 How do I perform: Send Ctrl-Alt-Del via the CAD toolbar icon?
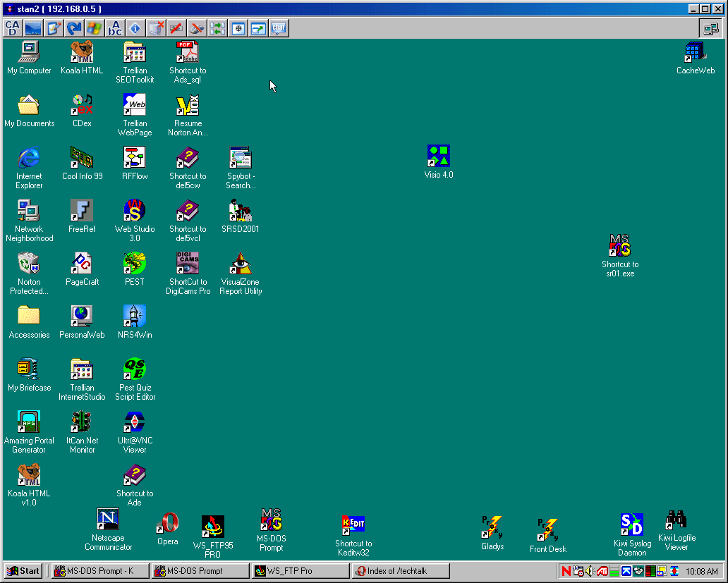tap(13, 28)
